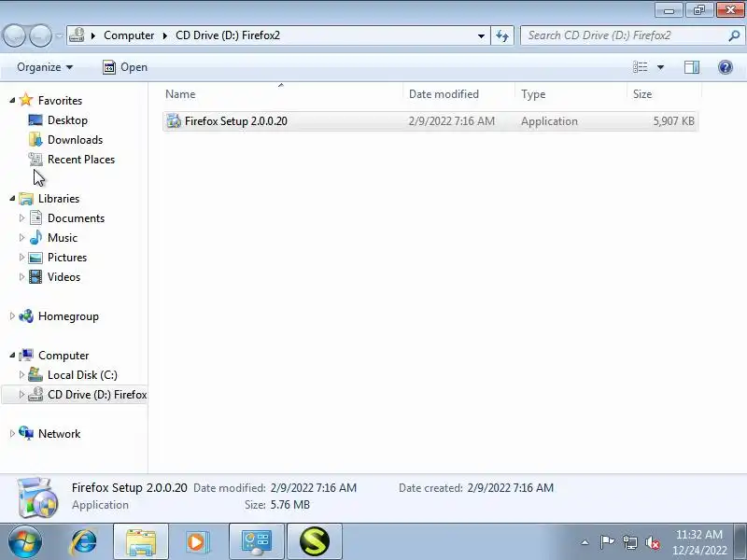The image size is (747, 560).
Task: Open the Organize menu
Action: tap(45, 67)
